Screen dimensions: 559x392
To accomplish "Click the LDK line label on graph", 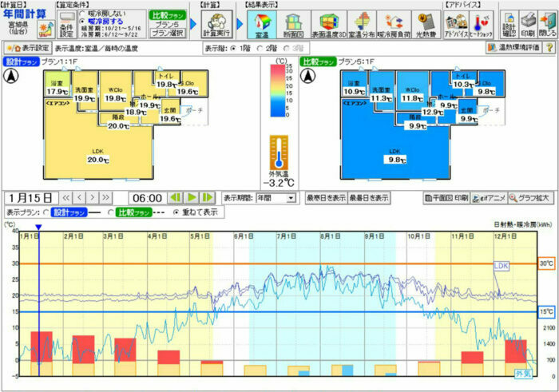I will (x=502, y=266).
